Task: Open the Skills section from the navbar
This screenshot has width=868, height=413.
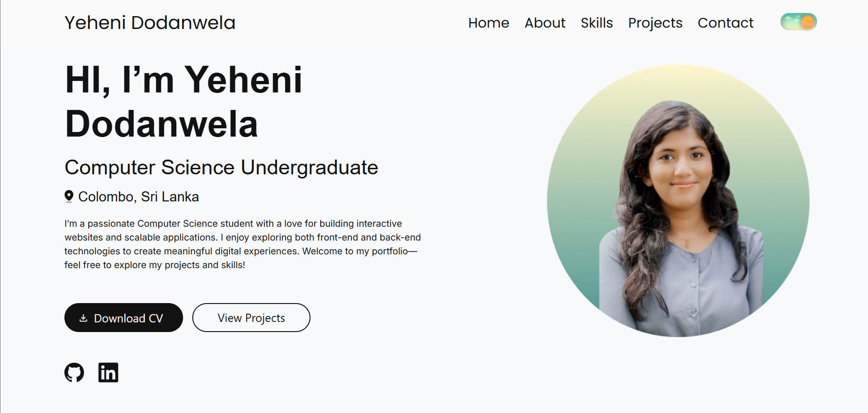Action: pos(597,23)
